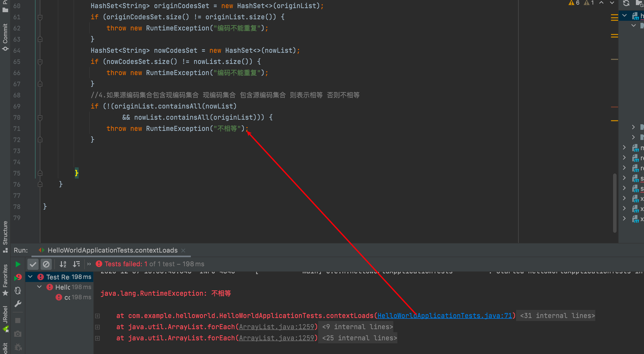
Task: Expand the 31 internal lines stack fold
Action: 557,316
